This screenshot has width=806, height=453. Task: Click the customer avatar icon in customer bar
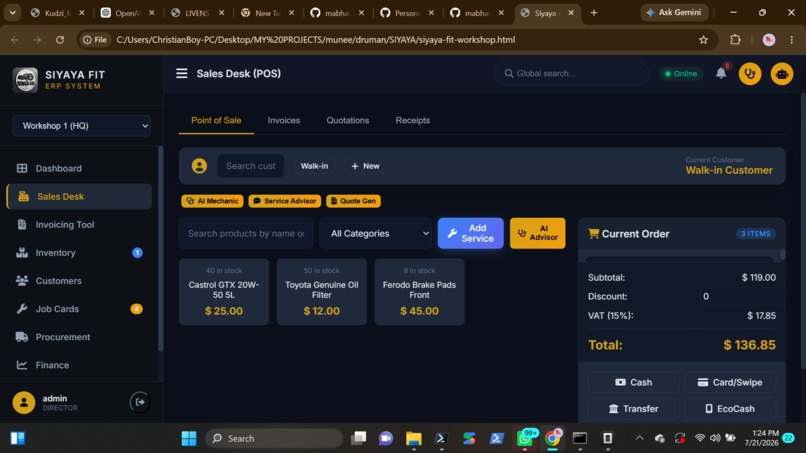pos(199,166)
